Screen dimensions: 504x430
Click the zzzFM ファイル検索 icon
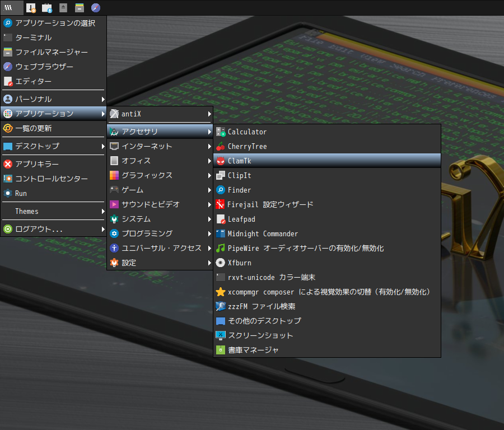(x=221, y=306)
